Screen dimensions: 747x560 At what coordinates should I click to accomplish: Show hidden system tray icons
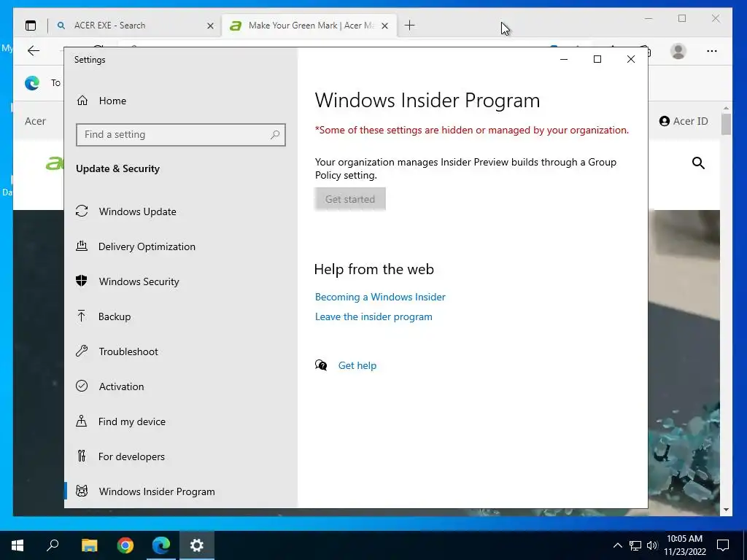point(617,545)
